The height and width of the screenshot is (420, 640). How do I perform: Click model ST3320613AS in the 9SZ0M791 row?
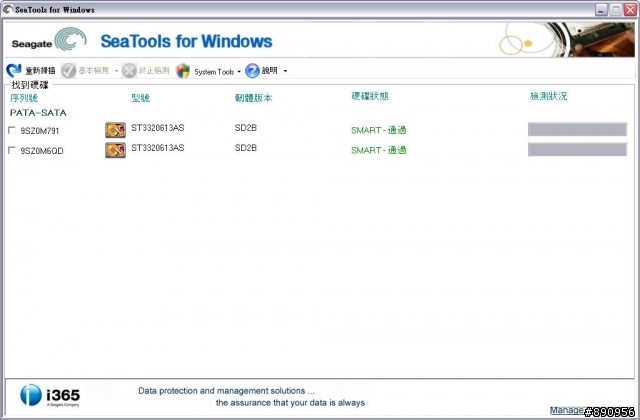click(158, 128)
